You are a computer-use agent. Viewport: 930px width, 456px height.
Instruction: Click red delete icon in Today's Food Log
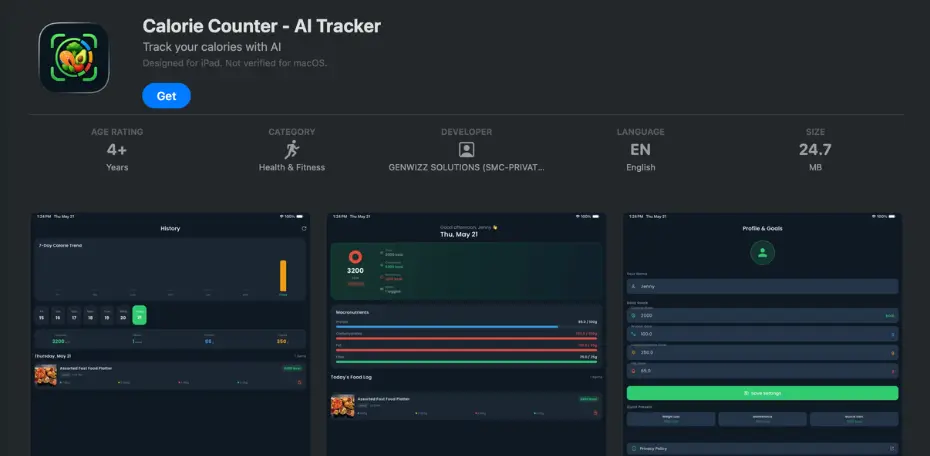[595, 413]
